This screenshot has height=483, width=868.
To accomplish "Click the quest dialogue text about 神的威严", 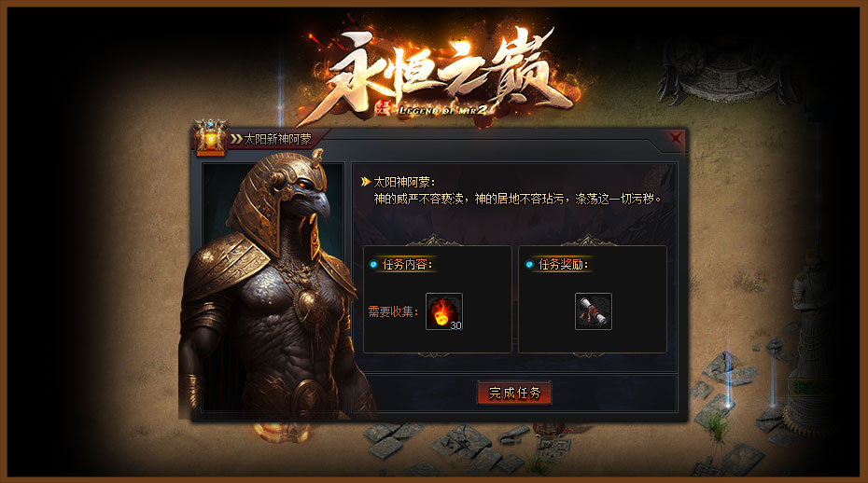I will point(518,199).
